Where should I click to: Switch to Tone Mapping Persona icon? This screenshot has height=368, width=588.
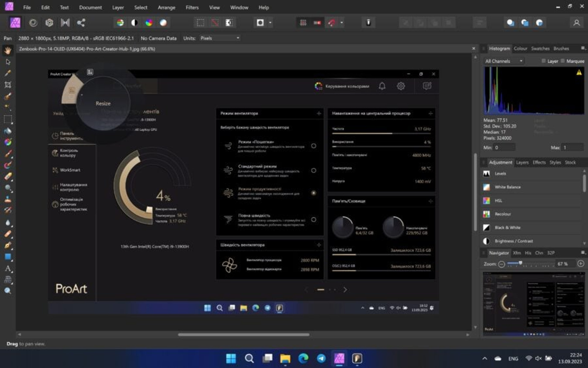(x=65, y=23)
